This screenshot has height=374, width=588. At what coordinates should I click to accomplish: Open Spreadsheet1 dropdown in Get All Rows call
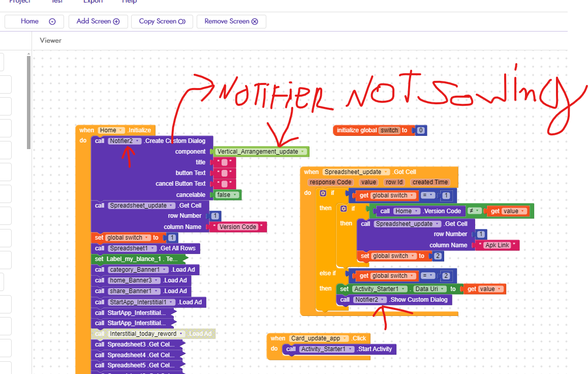coord(132,248)
